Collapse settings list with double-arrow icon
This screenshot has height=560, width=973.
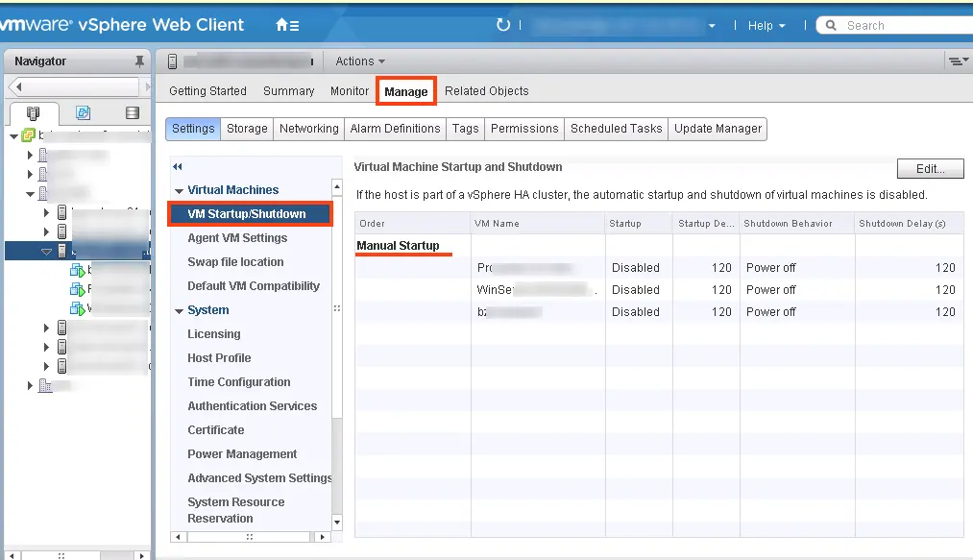178,166
